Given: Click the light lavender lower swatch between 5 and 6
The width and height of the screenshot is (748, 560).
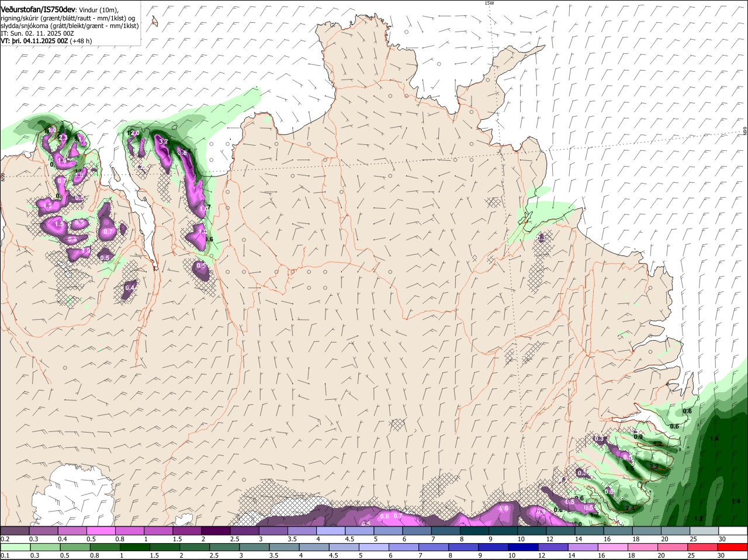Looking at the screenshot, I should pyautogui.click(x=375, y=547).
